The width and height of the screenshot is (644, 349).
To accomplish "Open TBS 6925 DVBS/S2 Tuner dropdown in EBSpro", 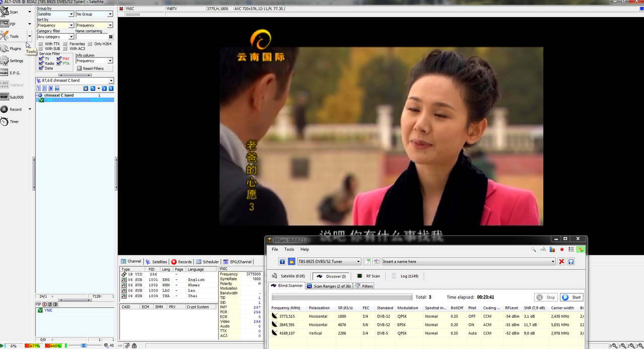I will click(x=329, y=261).
